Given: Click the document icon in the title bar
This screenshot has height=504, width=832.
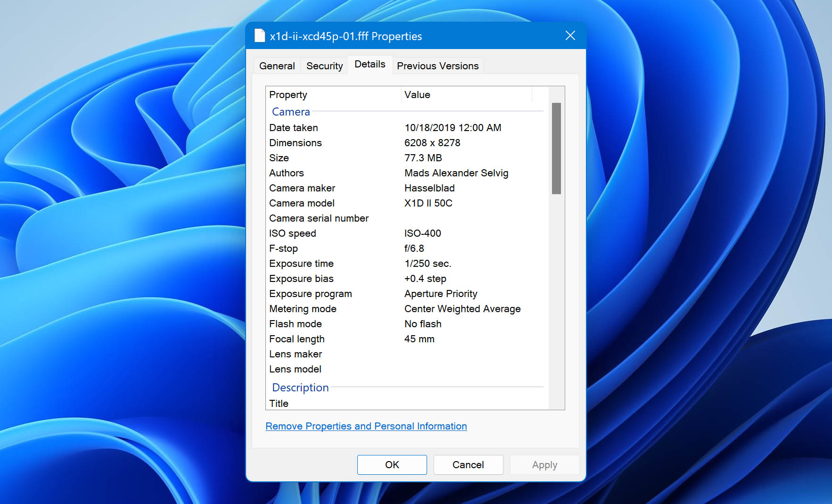Looking at the screenshot, I should (x=259, y=35).
